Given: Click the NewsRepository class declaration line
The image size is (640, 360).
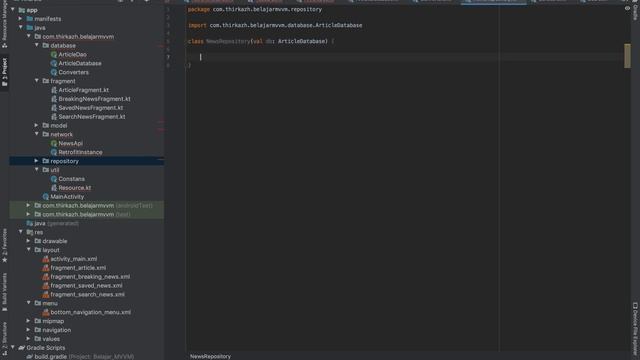Looking at the screenshot, I should point(261,41).
